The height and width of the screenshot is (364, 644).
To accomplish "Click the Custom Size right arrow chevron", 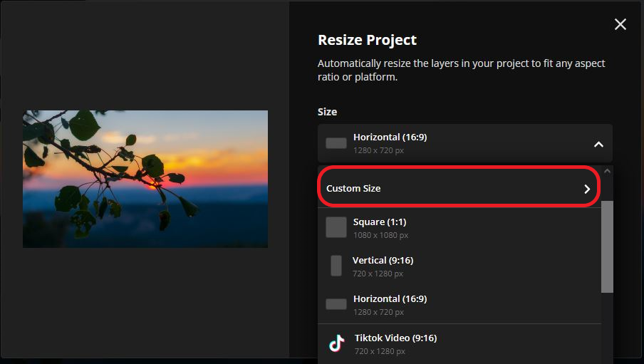I will (x=587, y=189).
